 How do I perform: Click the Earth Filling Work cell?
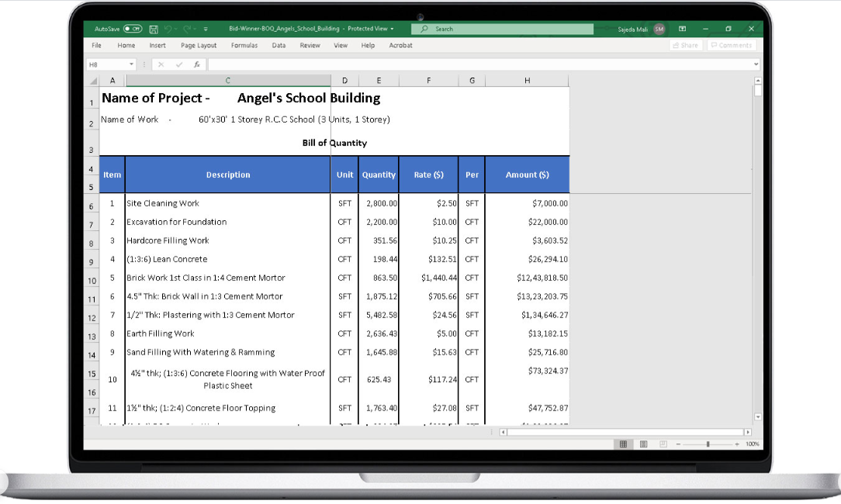[228, 333]
